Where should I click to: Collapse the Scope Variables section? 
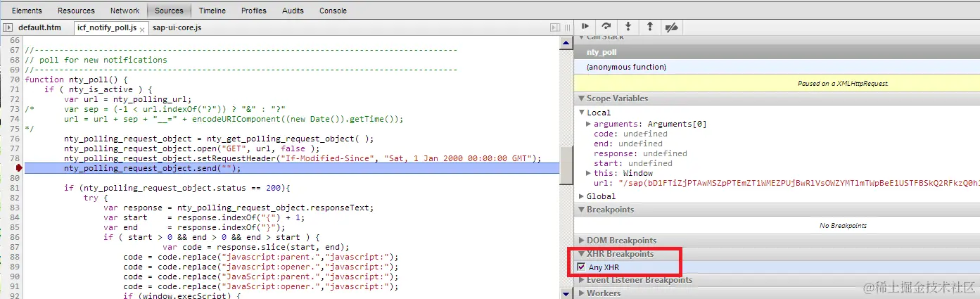581,98
